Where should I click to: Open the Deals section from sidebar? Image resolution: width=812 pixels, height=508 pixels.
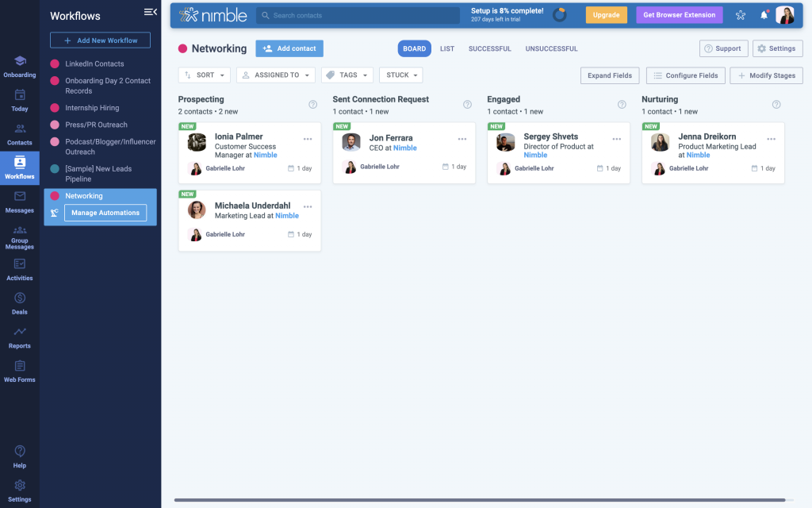(x=19, y=303)
